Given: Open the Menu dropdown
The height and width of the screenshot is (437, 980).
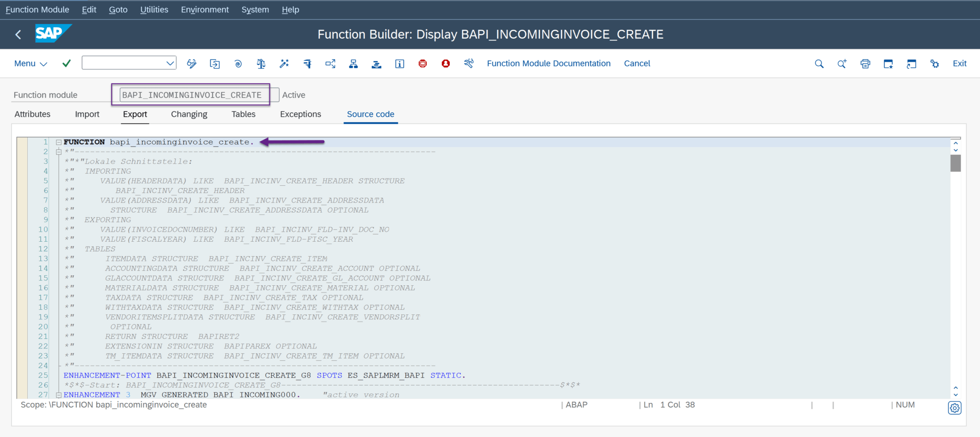Looking at the screenshot, I should coord(30,63).
